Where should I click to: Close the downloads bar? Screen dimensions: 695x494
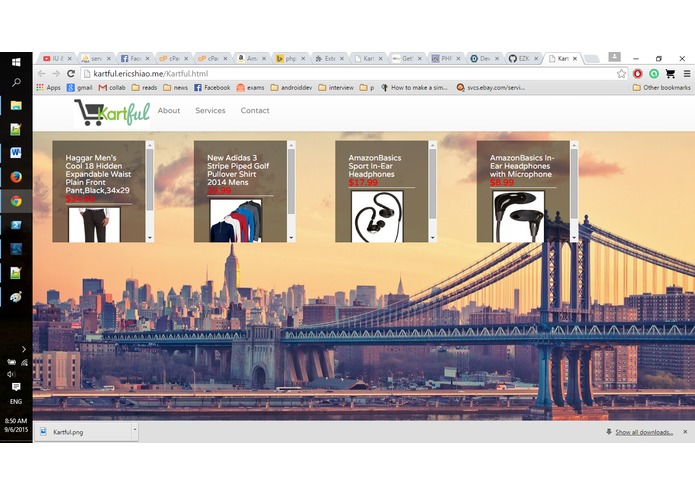[x=685, y=432]
